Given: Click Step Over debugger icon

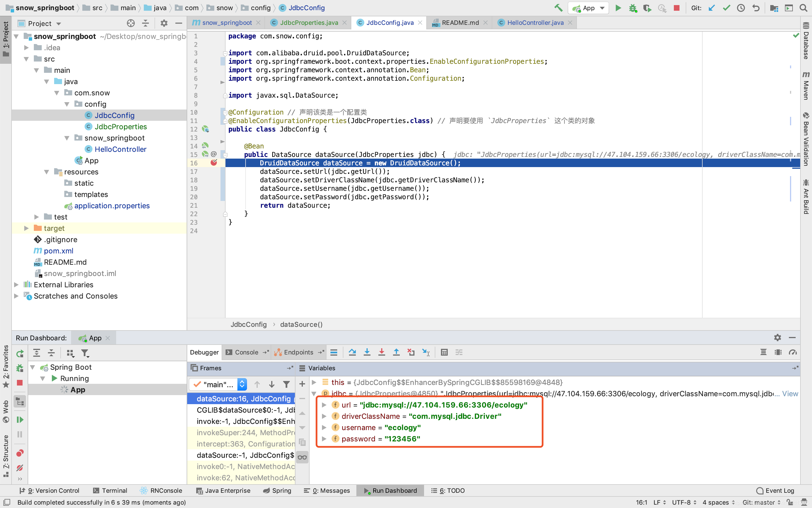Looking at the screenshot, I should (x=352, y=352).
